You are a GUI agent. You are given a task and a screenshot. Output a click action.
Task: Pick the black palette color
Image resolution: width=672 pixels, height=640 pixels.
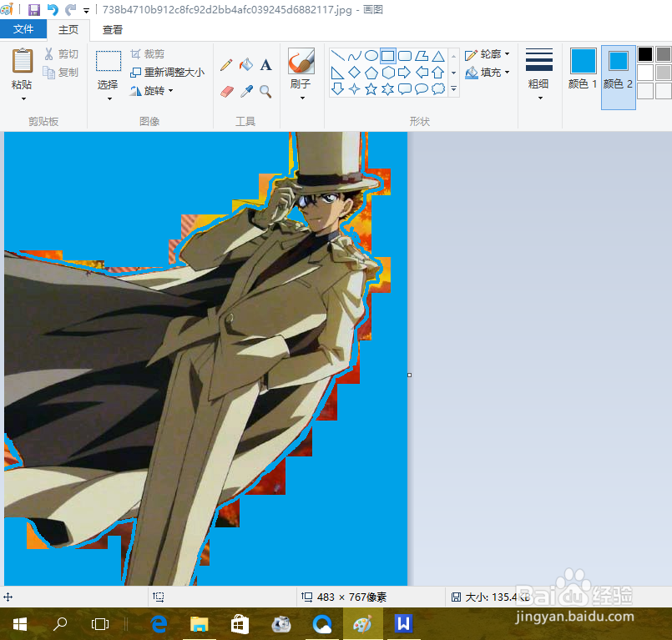click(645, 54)
